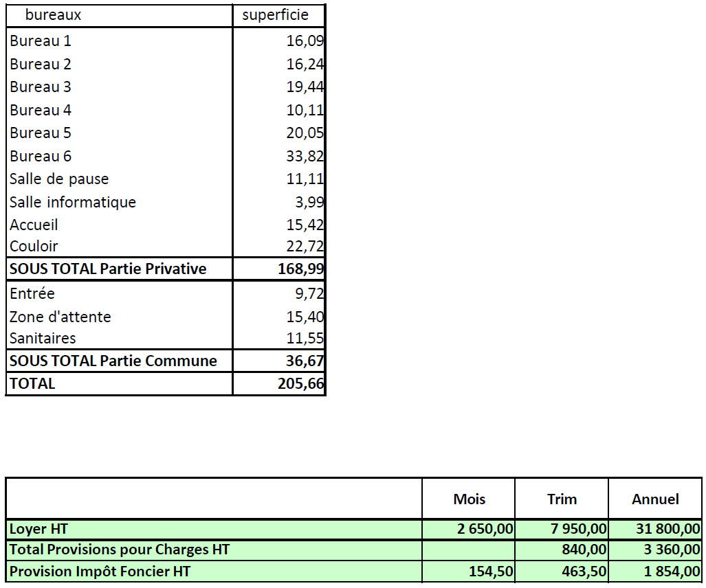Click 'SOUS TOTAL Partie Privative' cell
706x588 pixels.
(x=108, y=269)
